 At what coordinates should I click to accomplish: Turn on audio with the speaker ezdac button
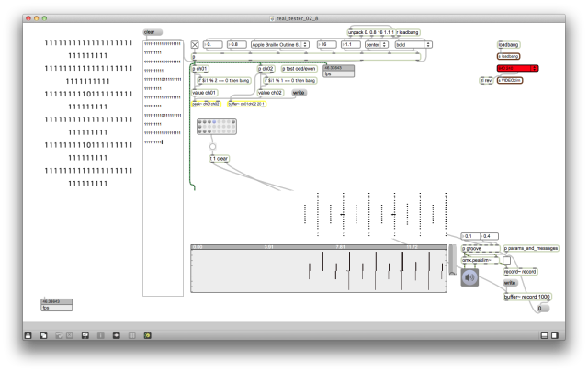(469, 277)
